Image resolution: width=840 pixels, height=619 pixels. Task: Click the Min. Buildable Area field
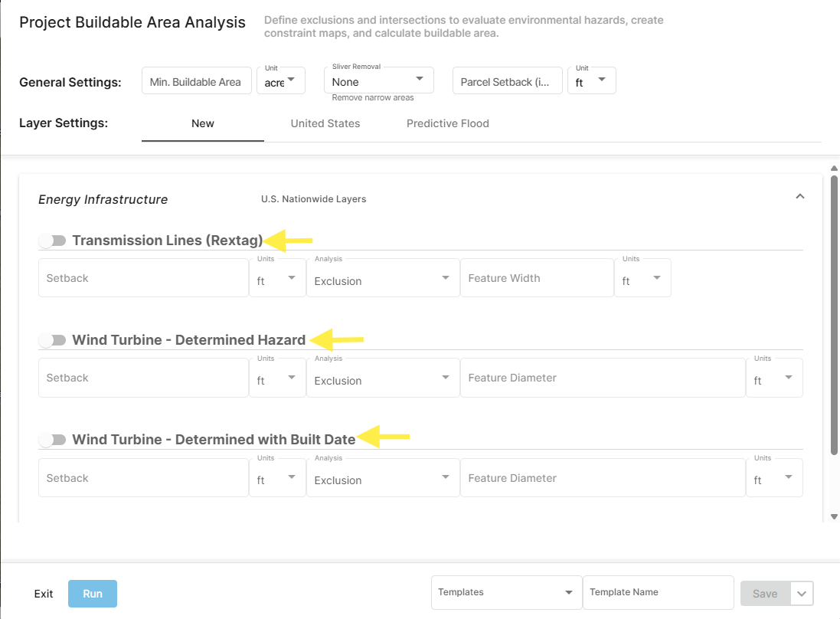point(196,80)
